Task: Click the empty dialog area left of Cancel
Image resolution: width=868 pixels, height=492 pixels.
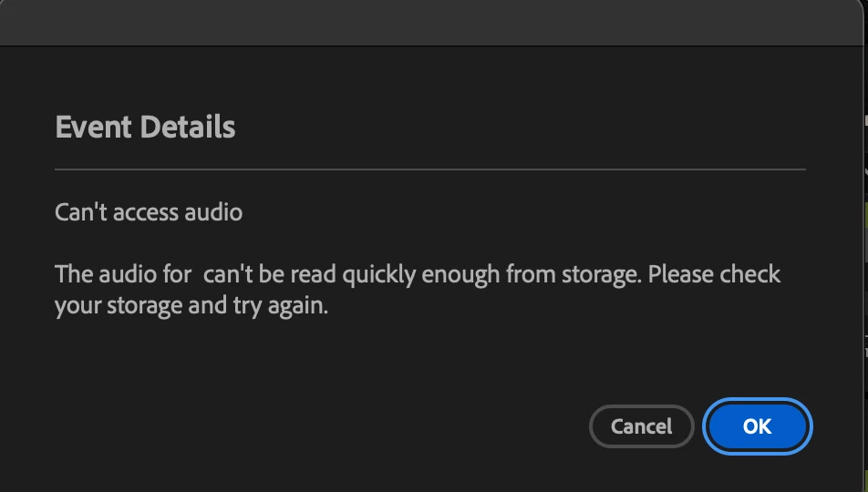Action: pos(321,426)
